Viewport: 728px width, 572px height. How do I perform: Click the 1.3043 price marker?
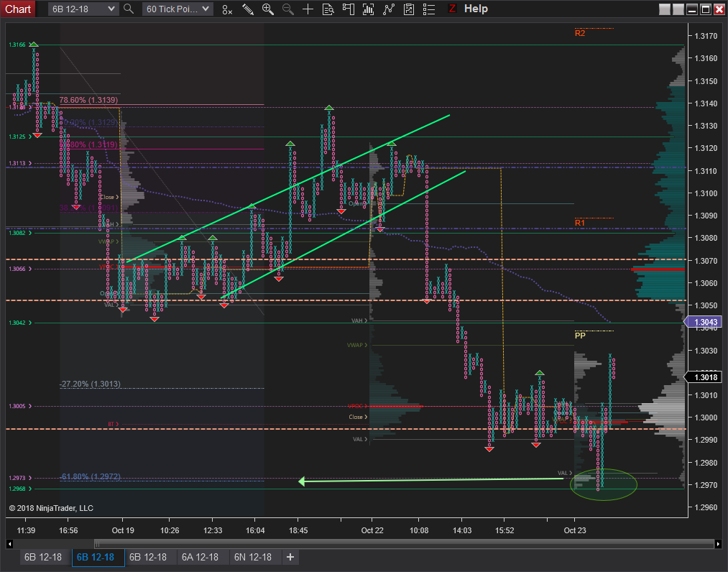click(703, 322)
